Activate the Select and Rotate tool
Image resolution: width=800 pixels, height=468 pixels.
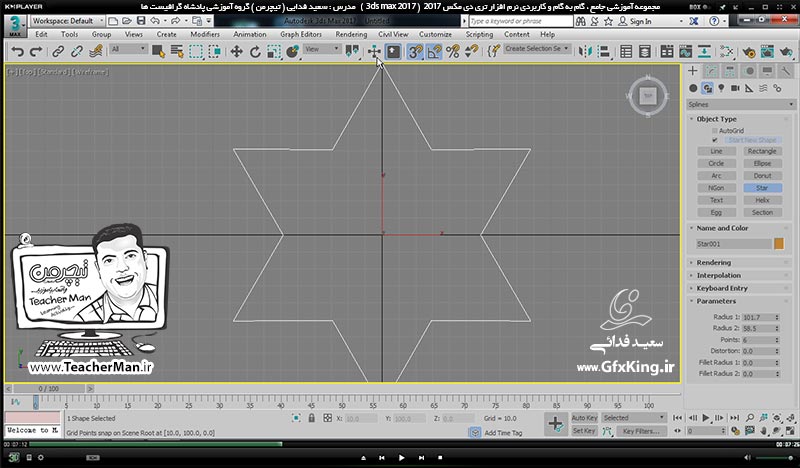pyautogui.click(x=255, y=51)
